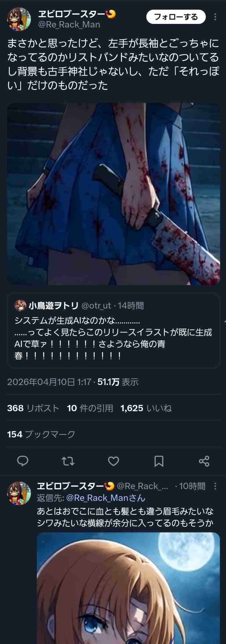View the 1,625 いいね list

point(146,408)
